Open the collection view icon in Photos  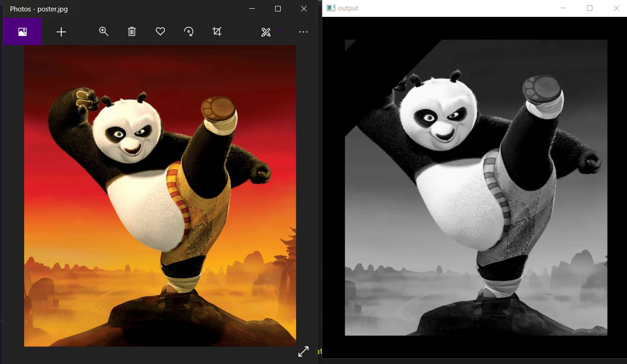pyautogui.click(x=22, y=31)
